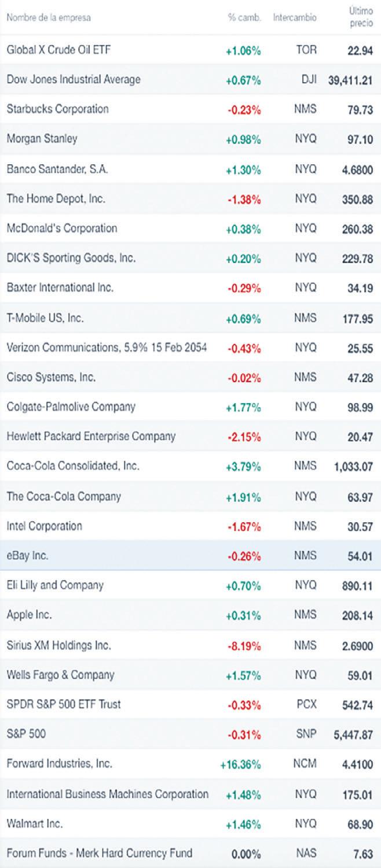
Task: Select Forum Funds - Merk Hard Currency Fund
Action: pos(99,853)
